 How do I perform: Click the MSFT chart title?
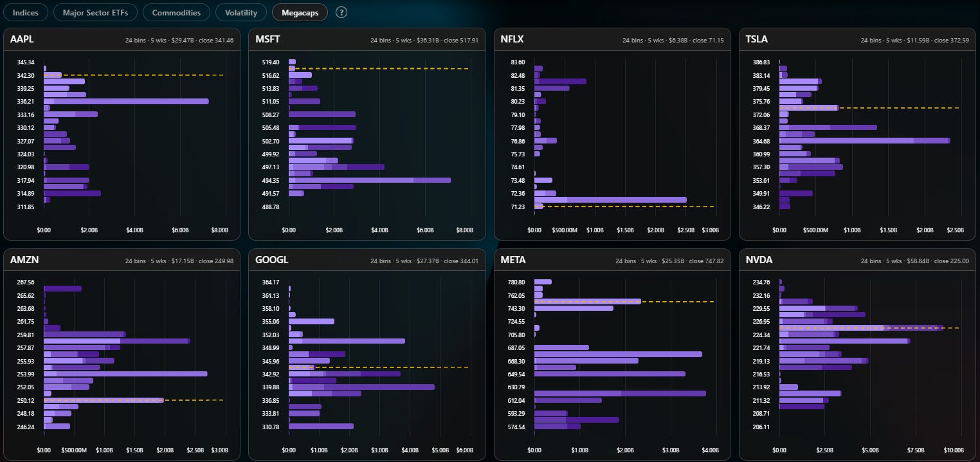(x=268, y=39)
